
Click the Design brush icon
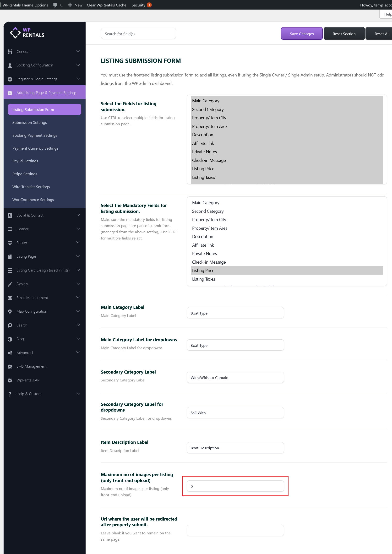(x=10, y=284)
